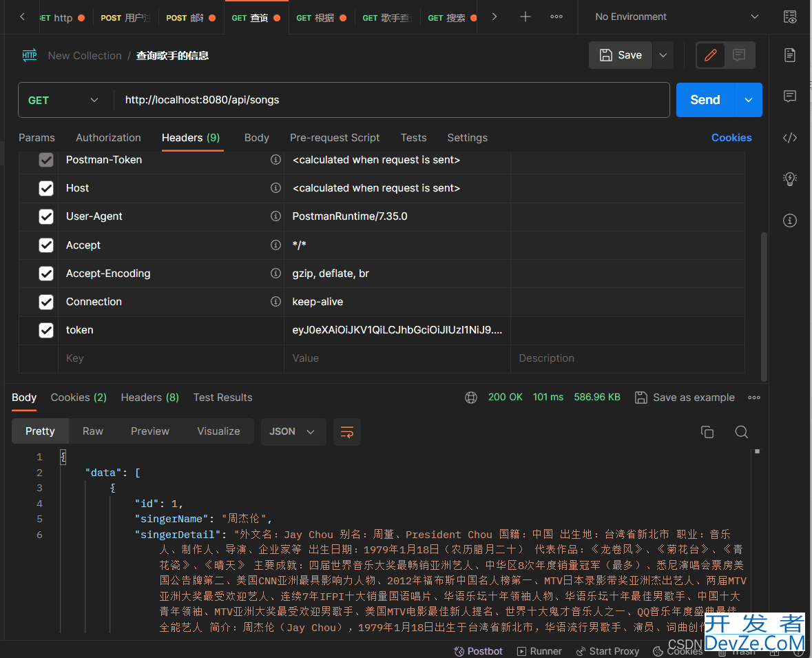This screenshot has width=812, height=658.
Task: Open the tab options ellipsis menu
Action: (556, 17)
